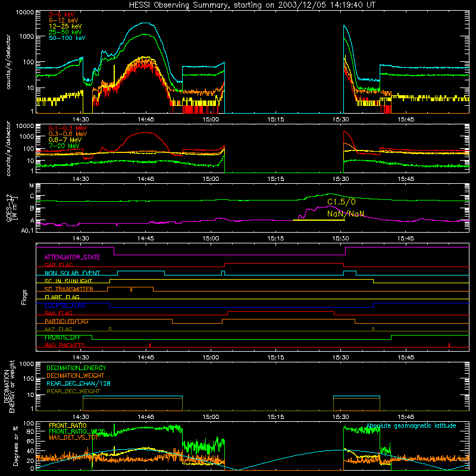Click the 7-20 MeV legend label
Screen dimensions: 476x476
[x=64, y=146]
